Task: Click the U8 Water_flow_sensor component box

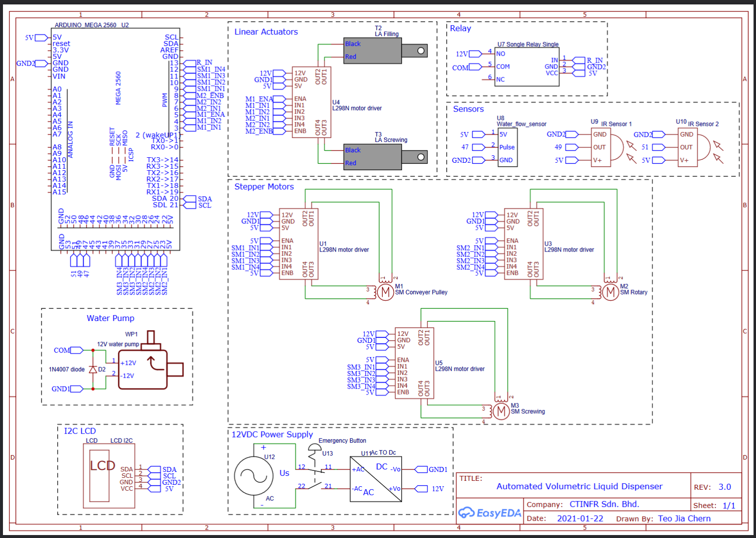Action: pyautogui.click(x=507, y=147)
